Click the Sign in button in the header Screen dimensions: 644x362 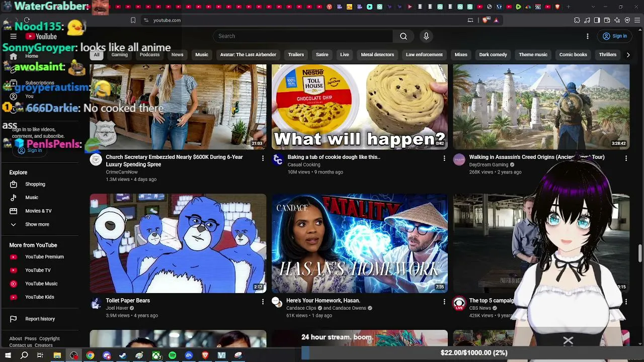click(615, 36)
